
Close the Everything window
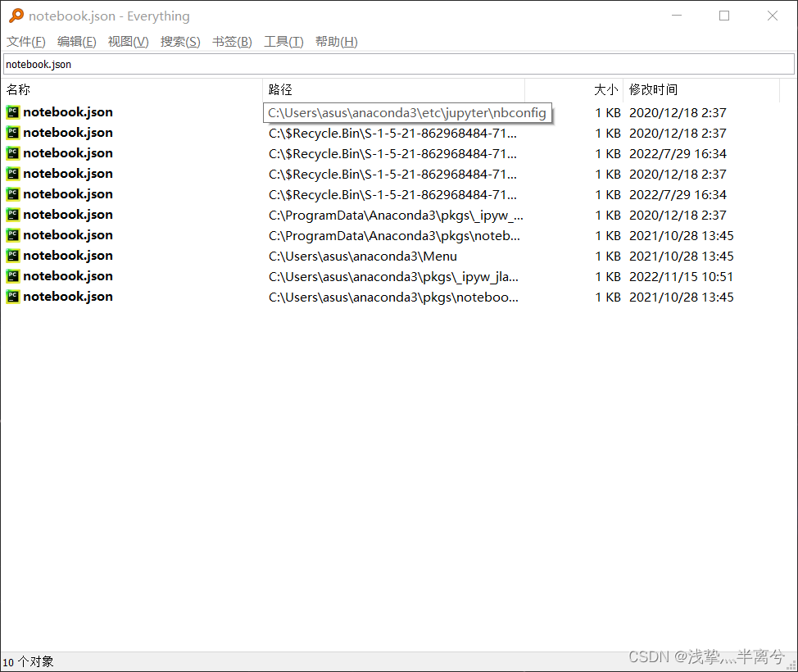point(772,16)
